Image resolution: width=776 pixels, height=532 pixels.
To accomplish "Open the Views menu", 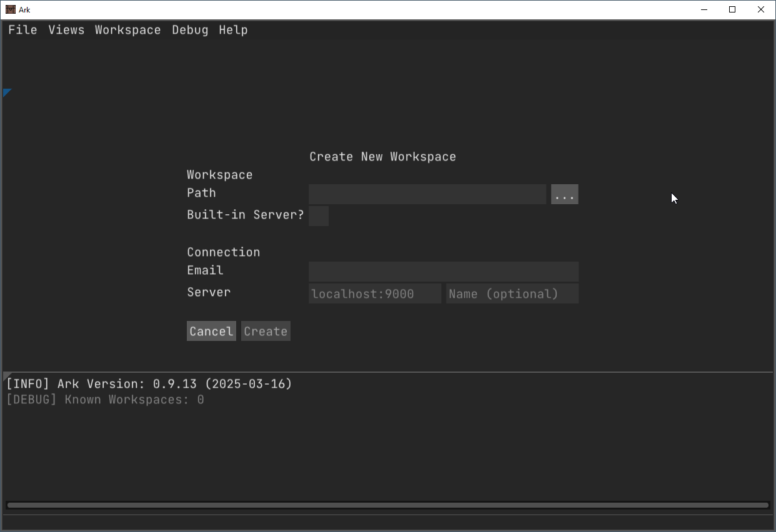I will [x=66, y=30].
